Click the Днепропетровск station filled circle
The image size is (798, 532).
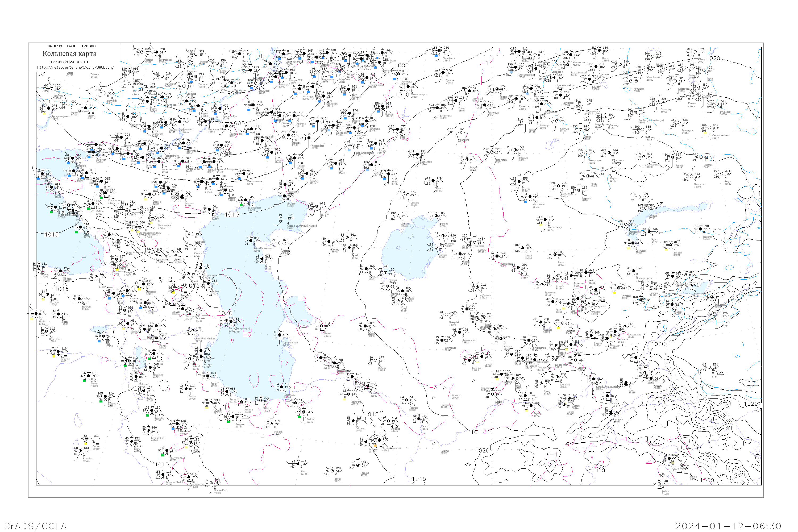[x=48, y=109]
